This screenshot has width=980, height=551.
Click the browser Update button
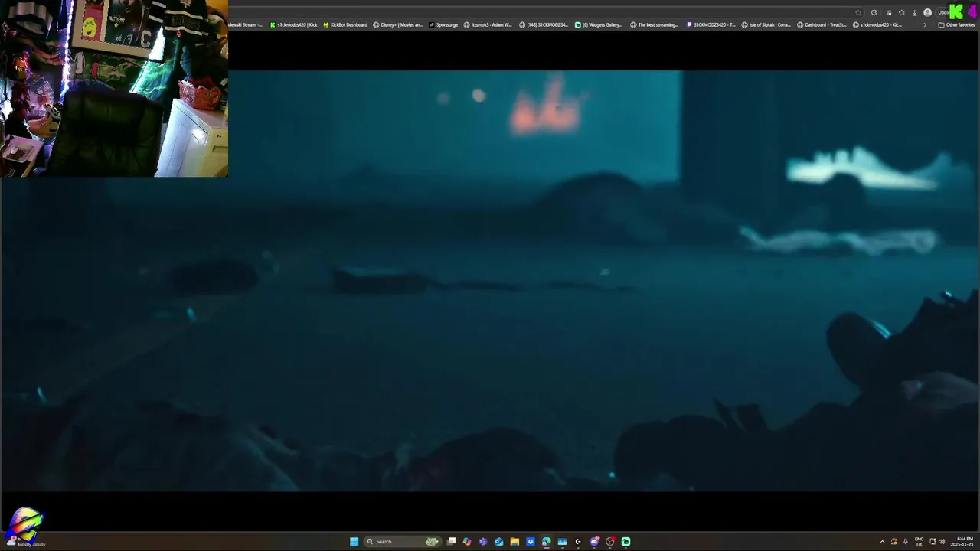(943, 13)
